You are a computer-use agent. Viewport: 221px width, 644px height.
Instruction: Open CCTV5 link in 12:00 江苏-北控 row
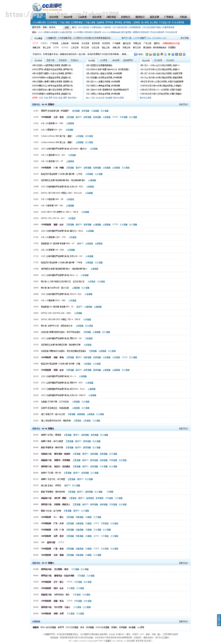(115, 117)
